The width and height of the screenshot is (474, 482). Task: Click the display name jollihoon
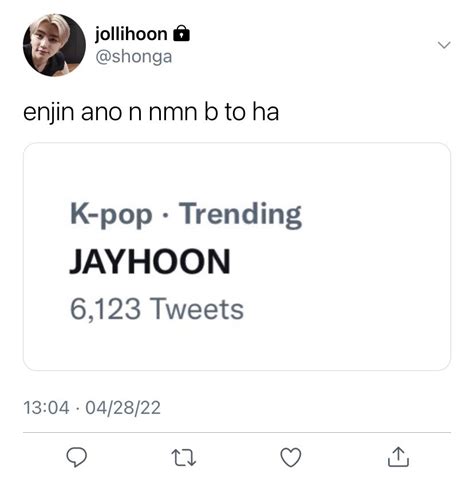click(131, 34)
